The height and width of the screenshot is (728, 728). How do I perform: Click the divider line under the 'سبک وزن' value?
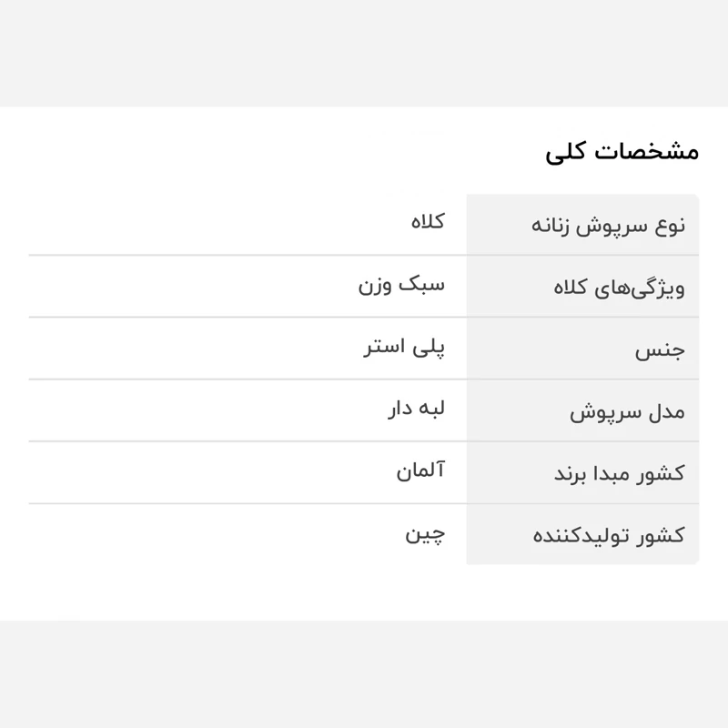click(246, 318)
